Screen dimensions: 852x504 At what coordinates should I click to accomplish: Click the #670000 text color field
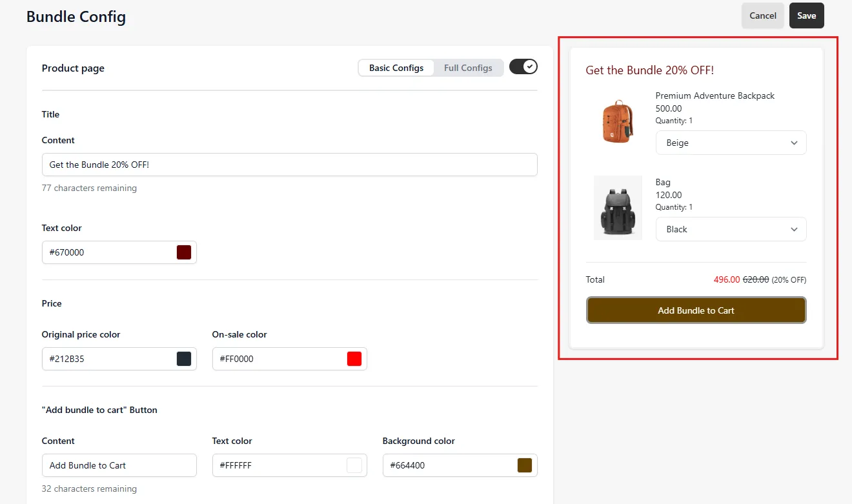119,252
